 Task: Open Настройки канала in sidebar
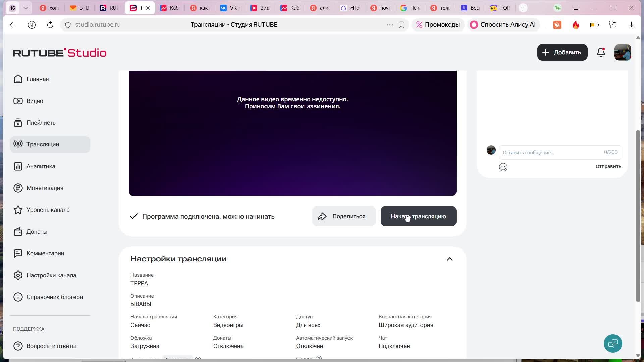tap(51, 275)
